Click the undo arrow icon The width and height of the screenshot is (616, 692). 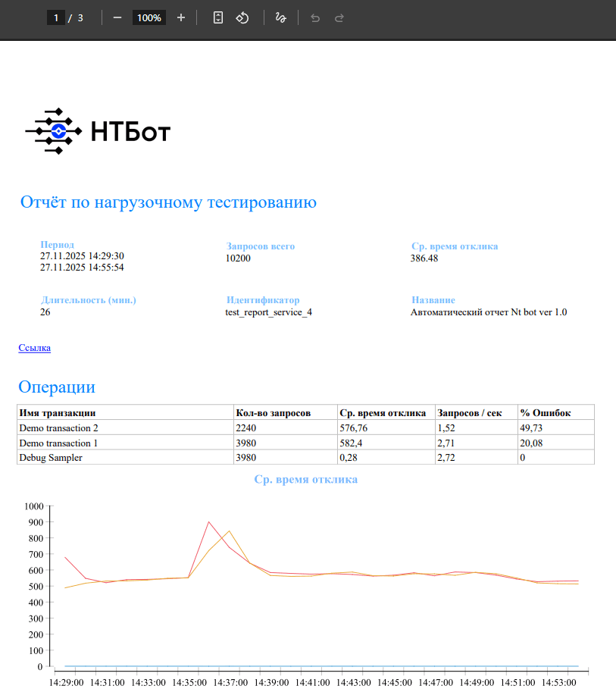[x=315, y=17]
